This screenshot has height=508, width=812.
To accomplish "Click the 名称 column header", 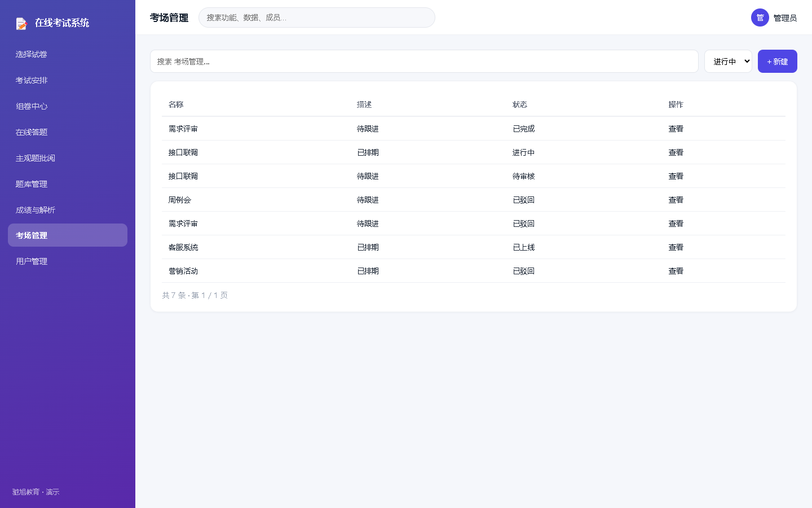I will (x=176, y=104).
